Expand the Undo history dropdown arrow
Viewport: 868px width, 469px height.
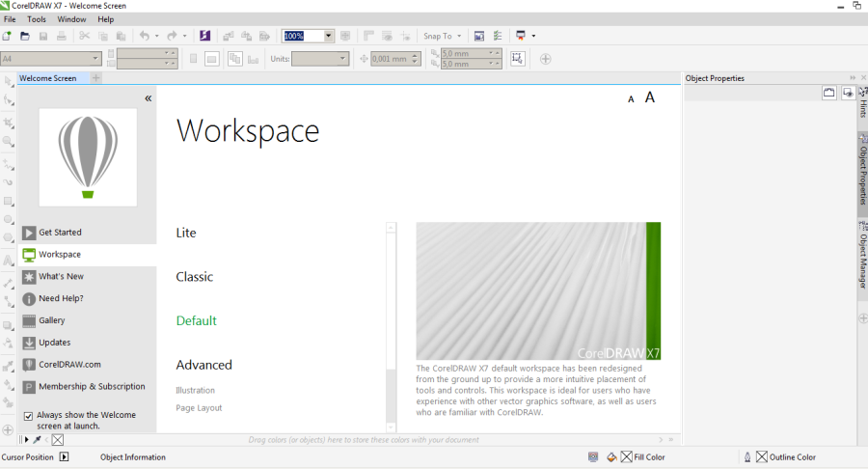coord(156,36)
